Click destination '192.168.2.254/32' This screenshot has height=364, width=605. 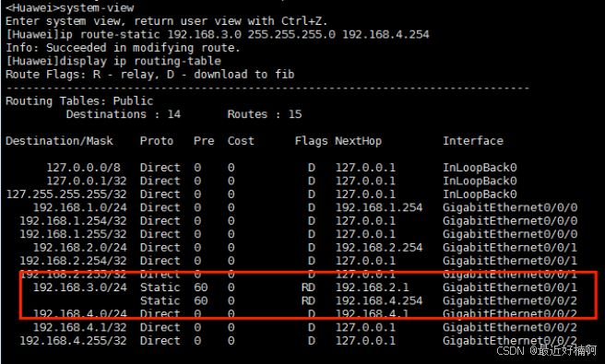(73, 261)
